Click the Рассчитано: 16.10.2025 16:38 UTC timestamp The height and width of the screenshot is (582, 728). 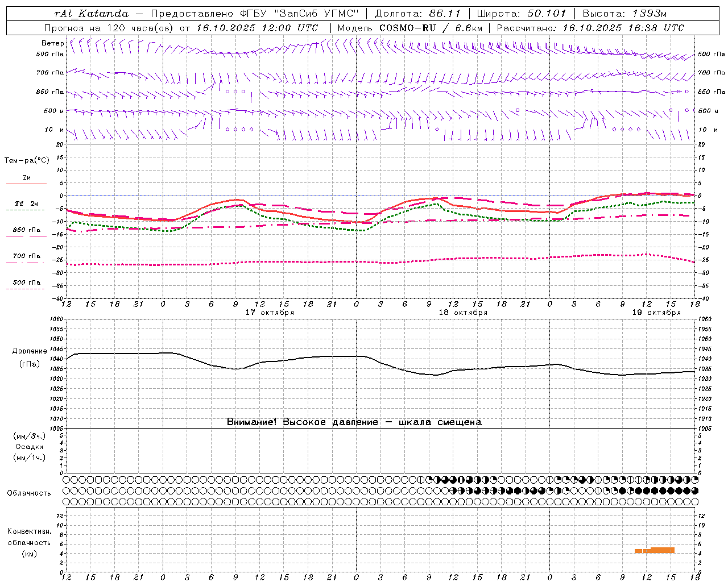pyautogui.click(x=590, y=28)
